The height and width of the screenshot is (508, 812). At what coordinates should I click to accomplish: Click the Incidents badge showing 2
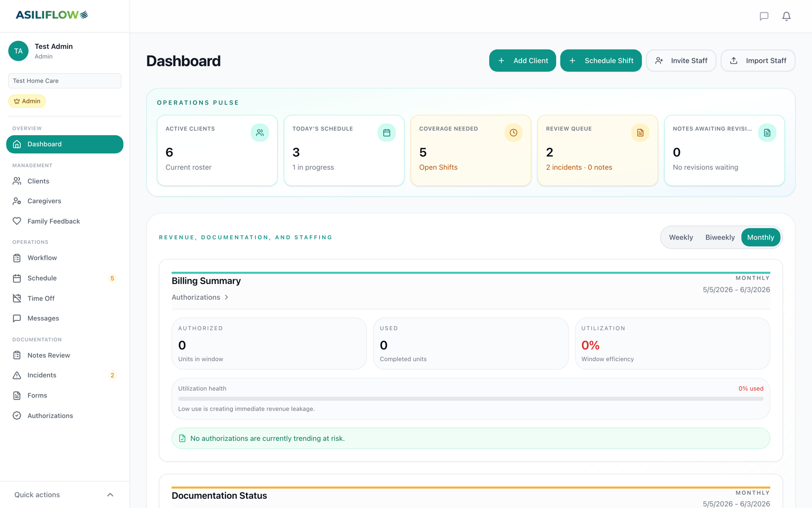(112, 375)
